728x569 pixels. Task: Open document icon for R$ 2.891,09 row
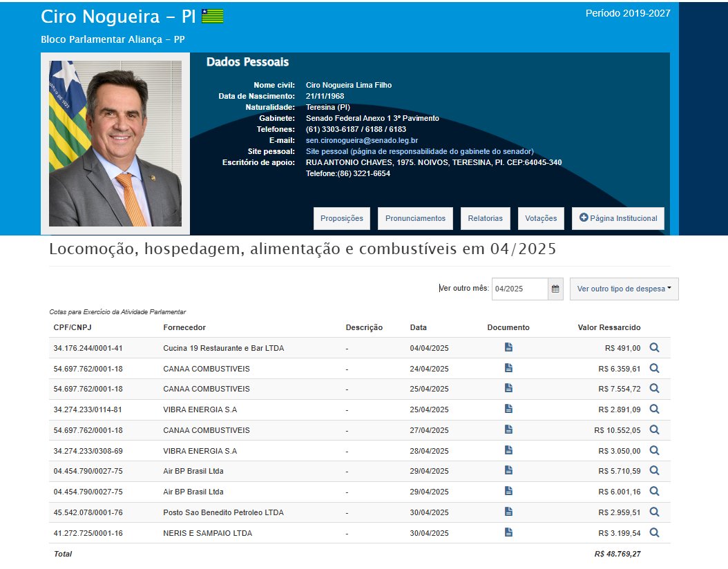508,409
